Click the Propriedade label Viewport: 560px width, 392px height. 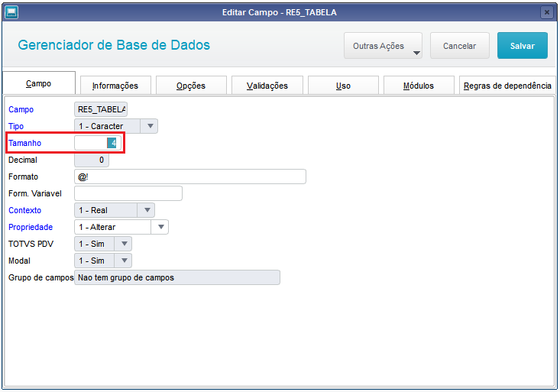pos(31,227)
